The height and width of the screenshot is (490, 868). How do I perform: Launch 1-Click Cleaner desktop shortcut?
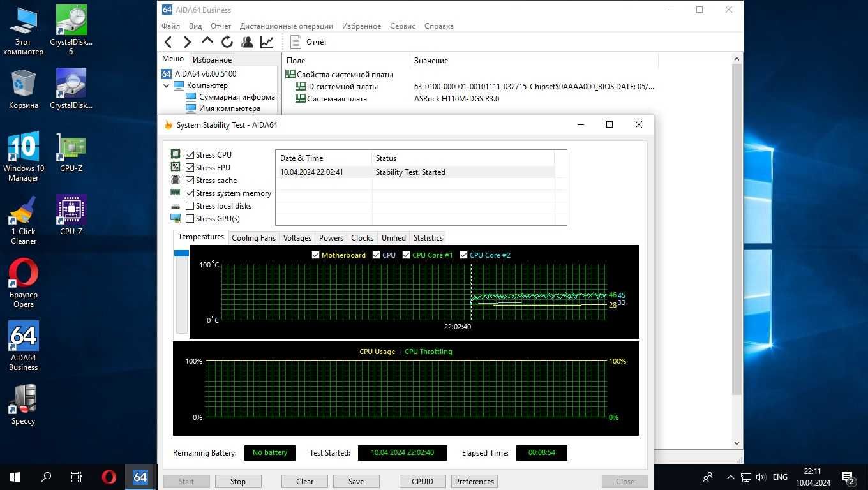point(23,220)
